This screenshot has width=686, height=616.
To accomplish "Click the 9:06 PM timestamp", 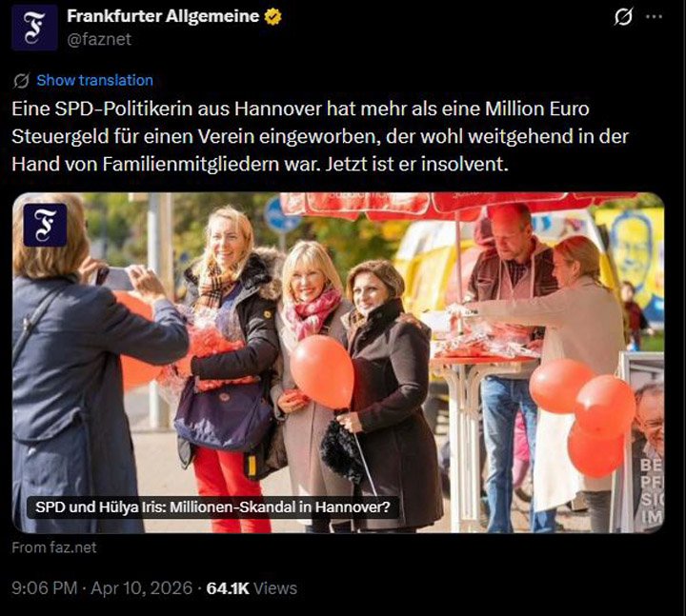I will click(44, 588).
